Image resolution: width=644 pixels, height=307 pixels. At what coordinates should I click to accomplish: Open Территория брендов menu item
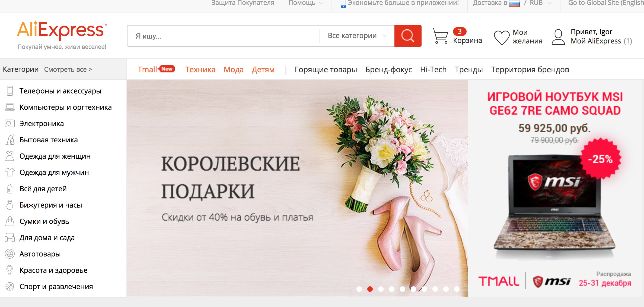pyautogui.click(x=530, y=70)
